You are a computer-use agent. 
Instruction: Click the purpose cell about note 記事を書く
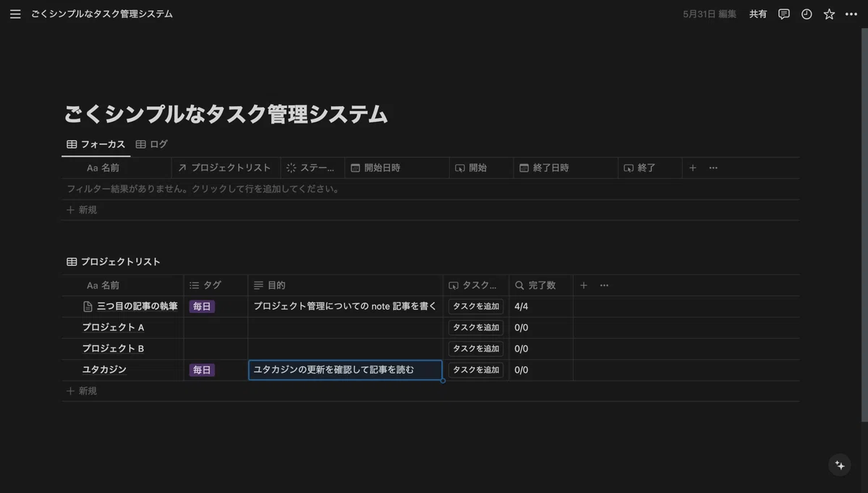tap(346, 306)
